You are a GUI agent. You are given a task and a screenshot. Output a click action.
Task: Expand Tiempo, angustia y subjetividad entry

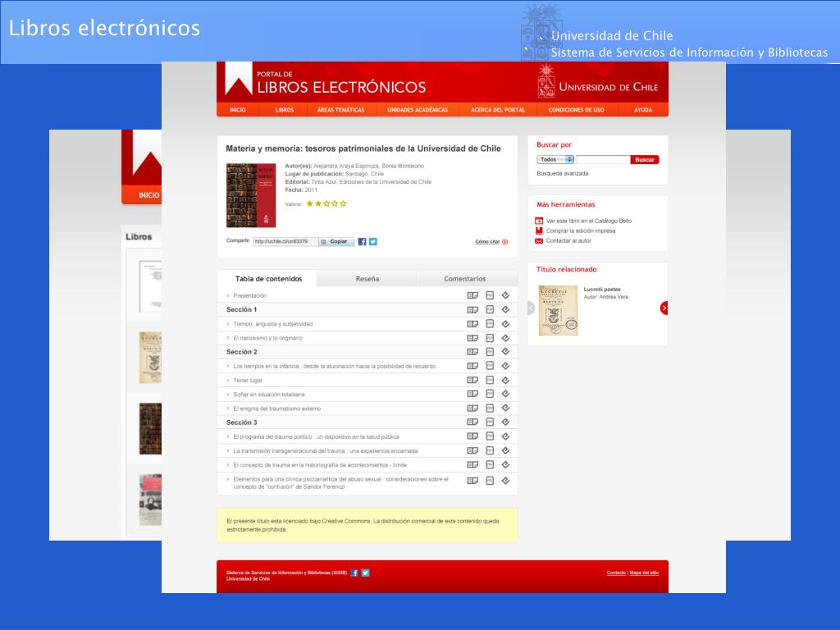228,324
